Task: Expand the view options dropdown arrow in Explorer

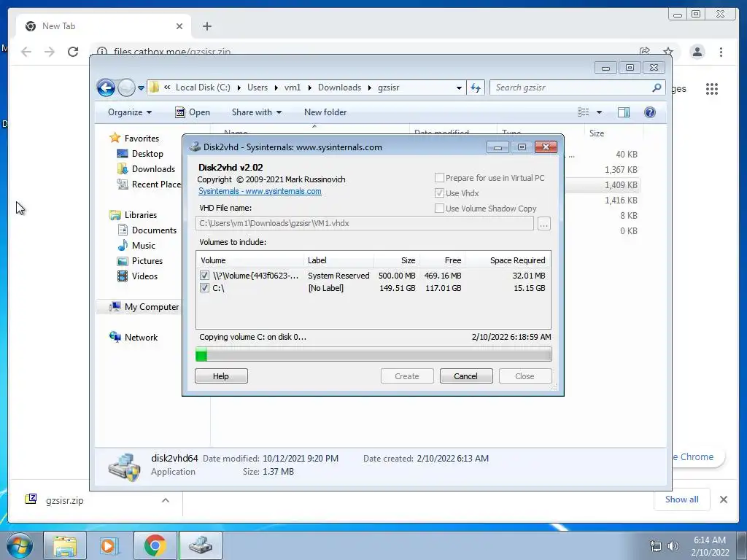Action: click(x=600, y=112)
